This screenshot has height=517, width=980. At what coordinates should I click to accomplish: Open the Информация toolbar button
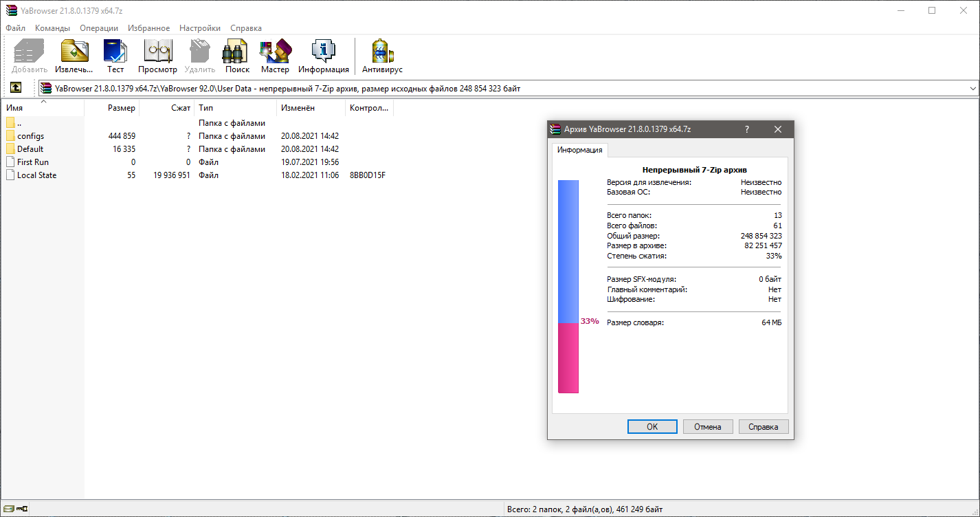323,56
